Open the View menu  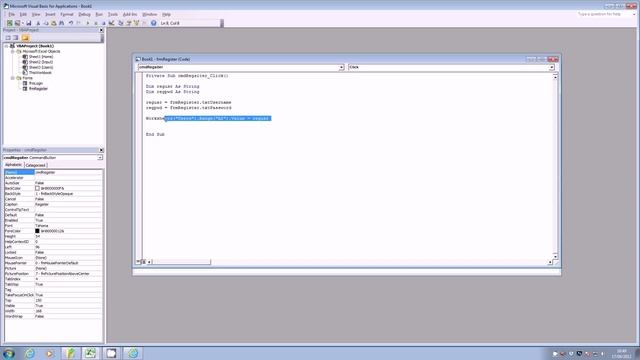(36, 14)
